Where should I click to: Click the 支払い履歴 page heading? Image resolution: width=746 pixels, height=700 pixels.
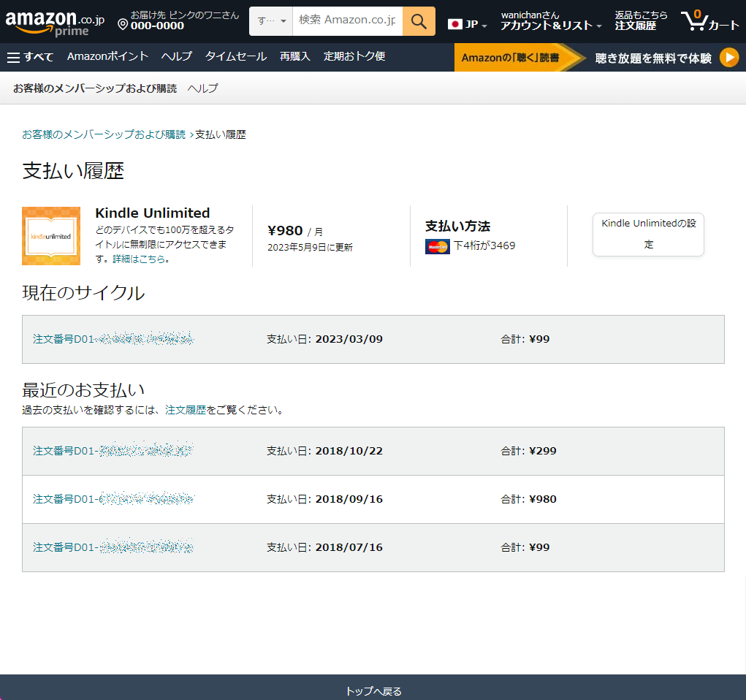coord(73,171)
